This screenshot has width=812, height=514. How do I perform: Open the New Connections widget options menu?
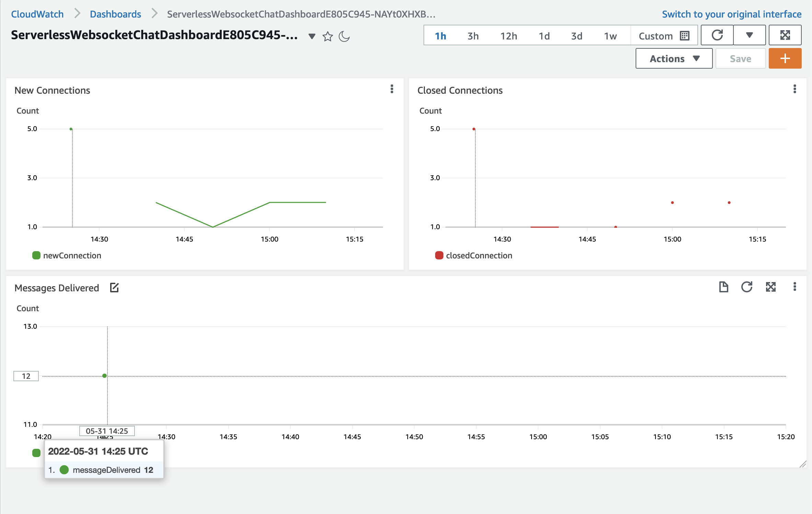(x=392, y=89)
